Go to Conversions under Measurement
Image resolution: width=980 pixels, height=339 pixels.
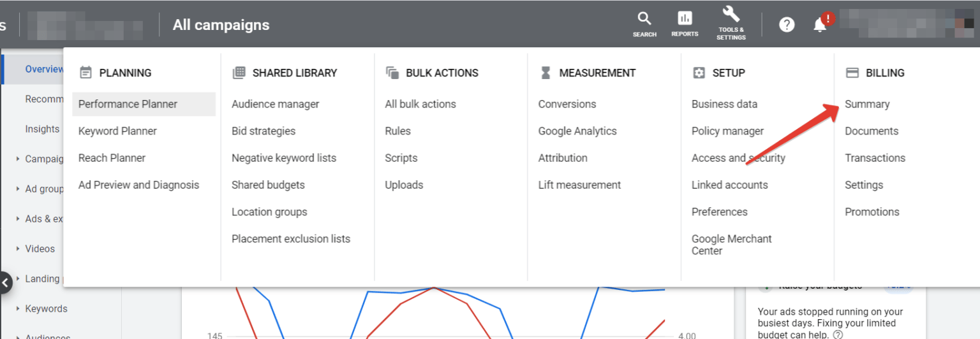tap(567, 104)
